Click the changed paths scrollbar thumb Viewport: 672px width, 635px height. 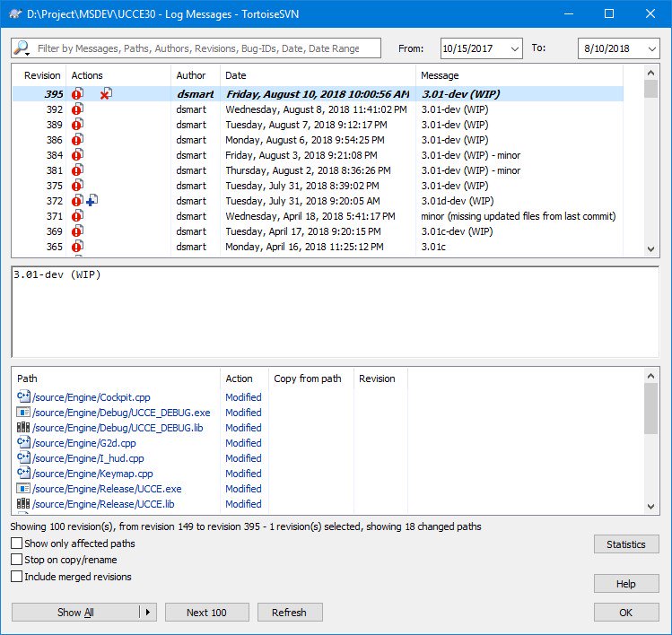tap(650, 408)
